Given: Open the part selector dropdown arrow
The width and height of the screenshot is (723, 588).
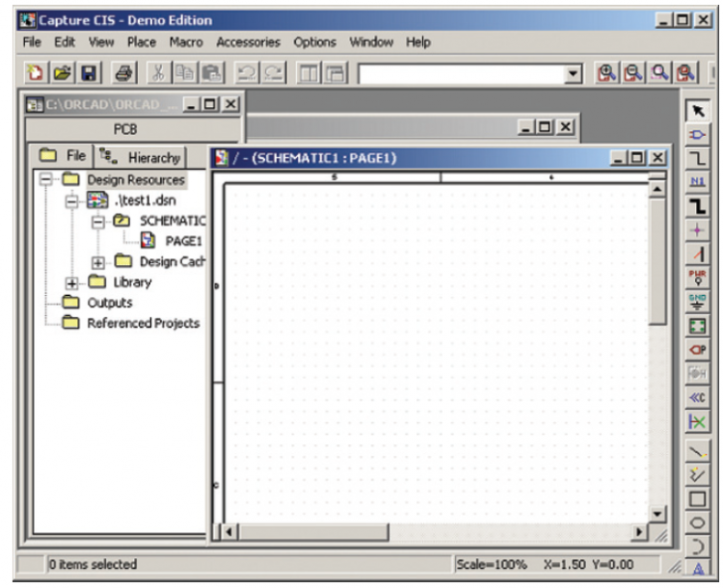Looking at the screenshot, I should point(573,74).
